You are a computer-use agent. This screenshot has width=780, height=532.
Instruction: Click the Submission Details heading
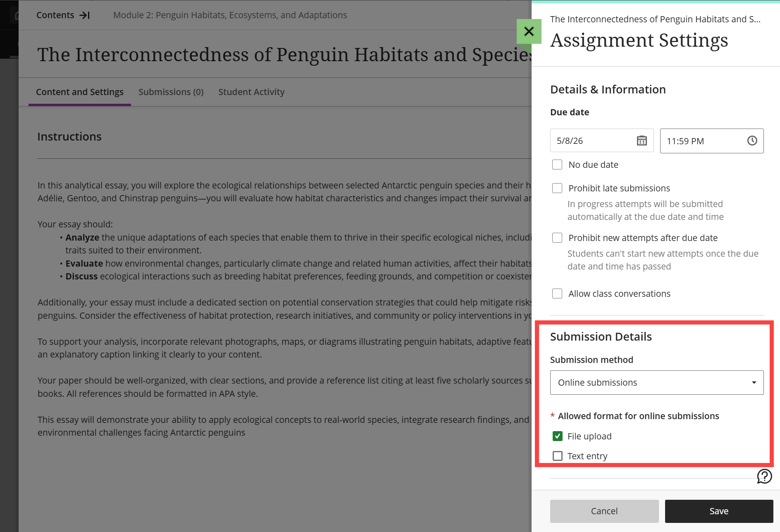click(601, 337)
